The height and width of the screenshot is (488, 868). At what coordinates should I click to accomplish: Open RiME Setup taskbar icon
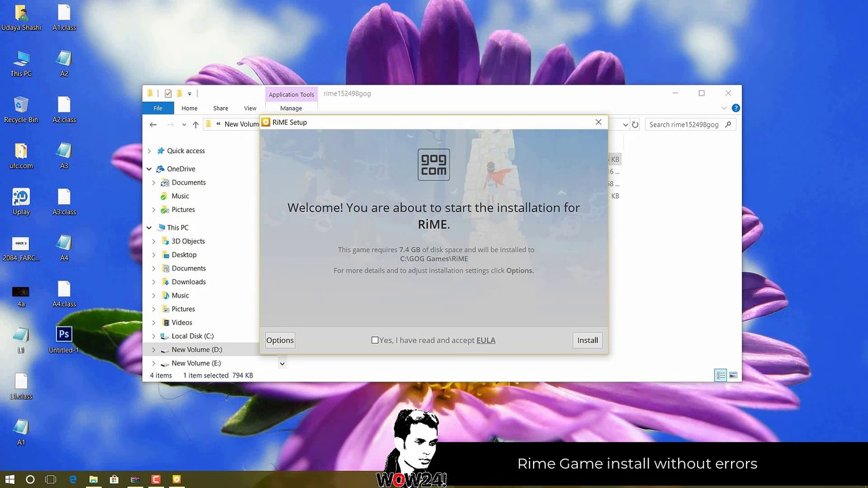pos(176,479)
